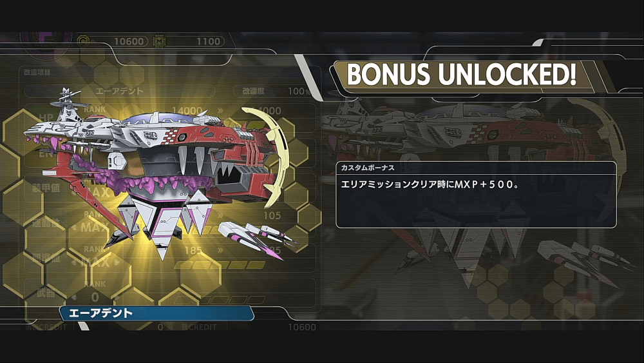Click the double-arrow icon next to 185
The height and width of the screenshot is (363, 644).
pyautogui.click(x=220, y=250)
